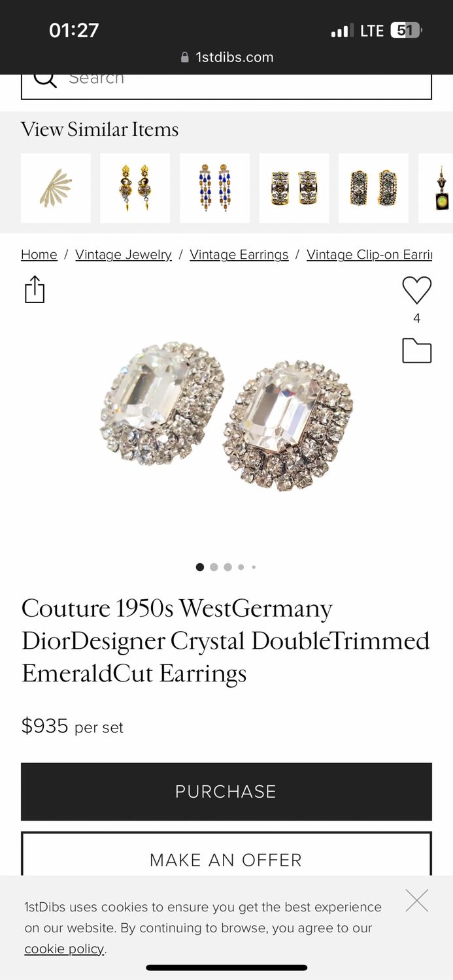Favorite item with heart icon
Viewport: 453px width, 980px height.
[x=417, y=290]
